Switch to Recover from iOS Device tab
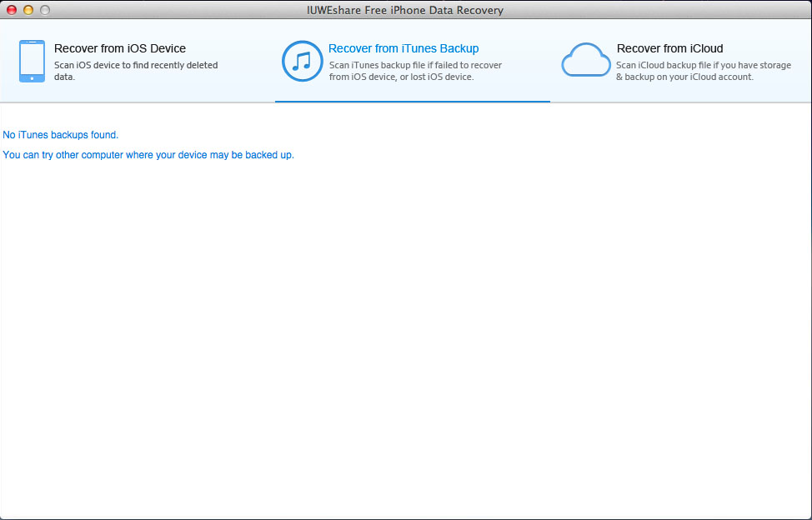The image size is (812, 520). tap(138, 61)
